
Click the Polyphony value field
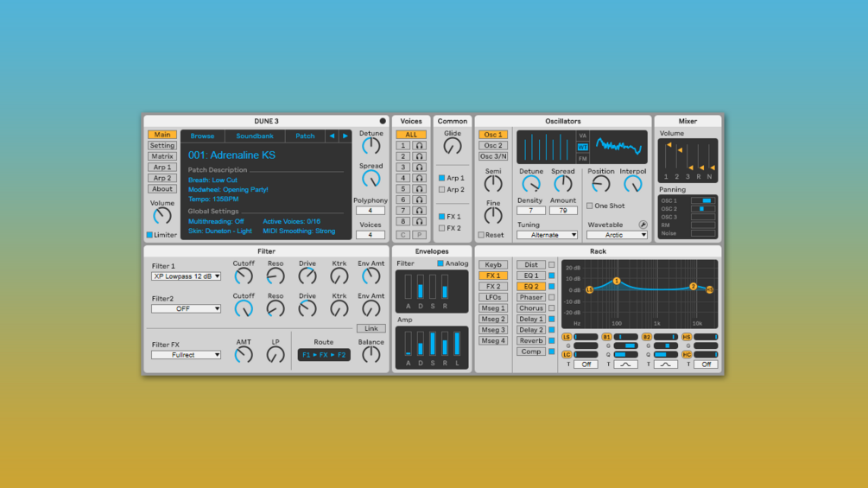point(371,210)
